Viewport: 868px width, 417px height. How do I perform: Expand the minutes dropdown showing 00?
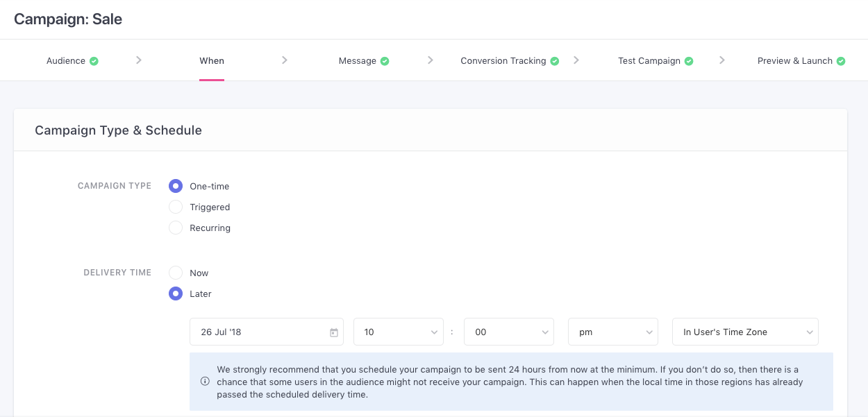(508, 332)
